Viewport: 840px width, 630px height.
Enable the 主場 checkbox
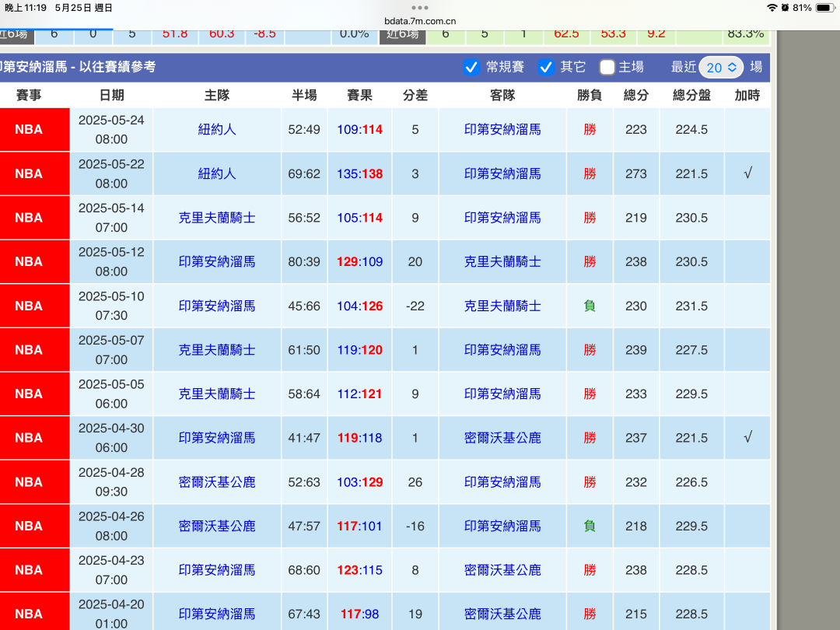point(607,68)
